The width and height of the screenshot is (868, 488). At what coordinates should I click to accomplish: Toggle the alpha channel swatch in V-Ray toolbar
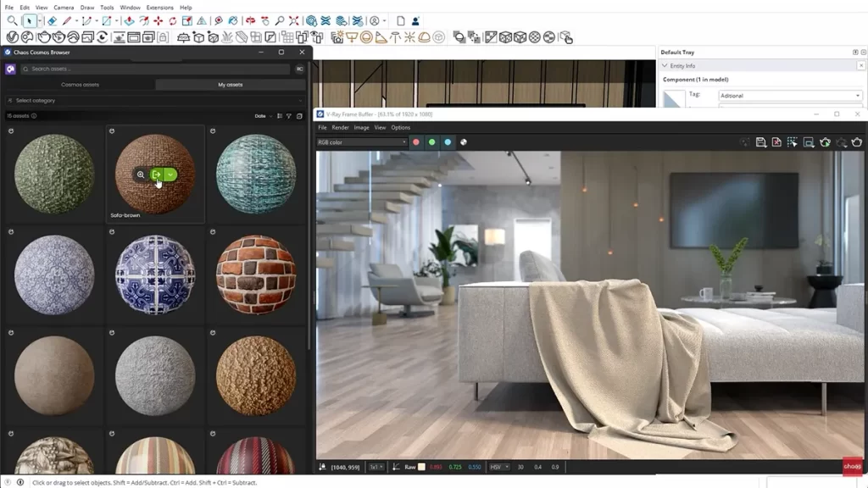point(465,142)
